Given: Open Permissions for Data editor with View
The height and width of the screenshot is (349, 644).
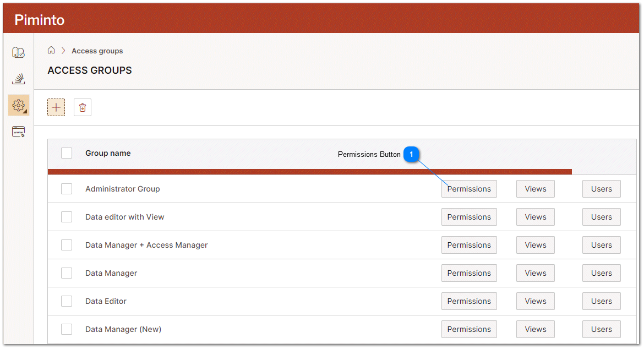Looking at the screenshot, I should [469, 216].
